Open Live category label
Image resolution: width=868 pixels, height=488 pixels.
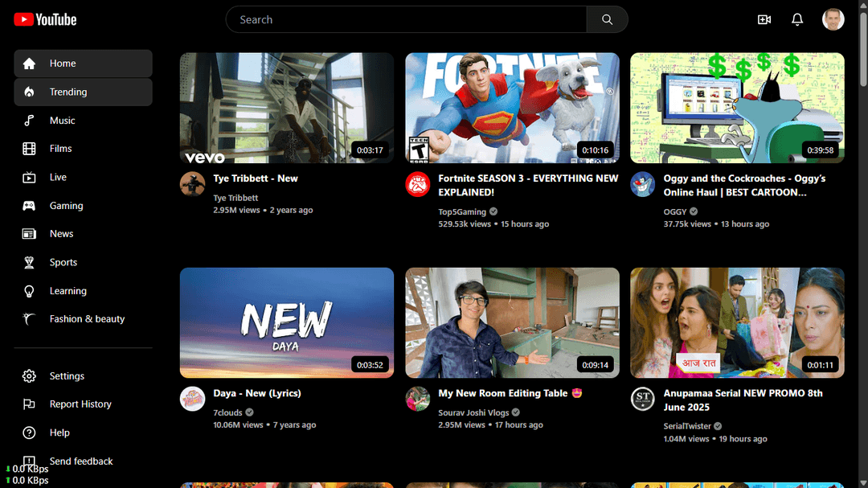(58, 177)
